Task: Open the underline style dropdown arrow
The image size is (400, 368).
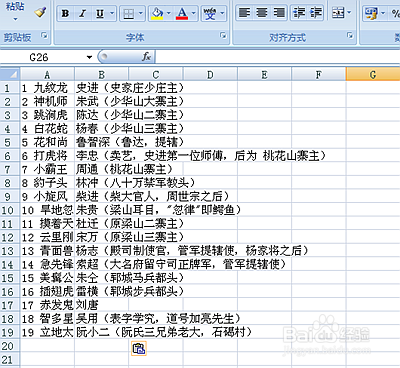Action: [112, 14]
